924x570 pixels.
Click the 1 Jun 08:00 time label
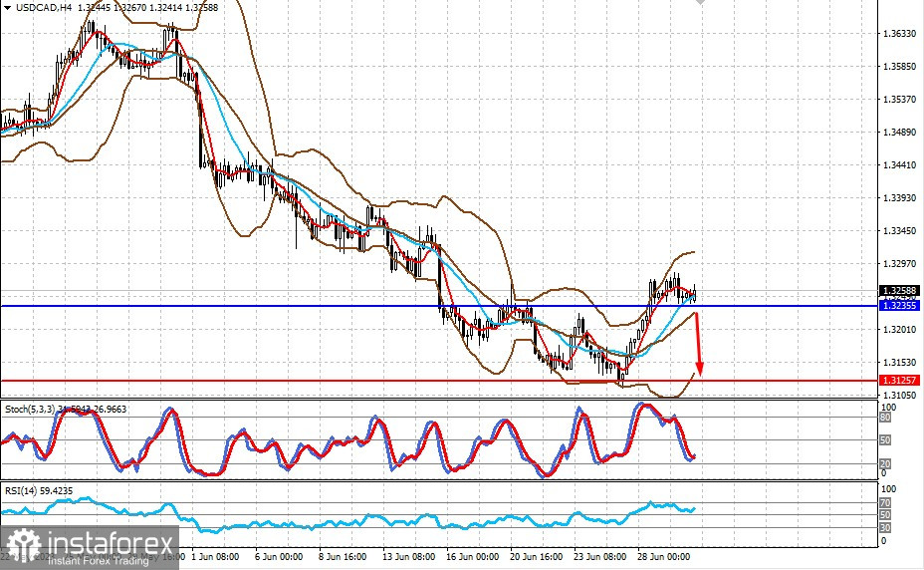[x=216, y=557]
